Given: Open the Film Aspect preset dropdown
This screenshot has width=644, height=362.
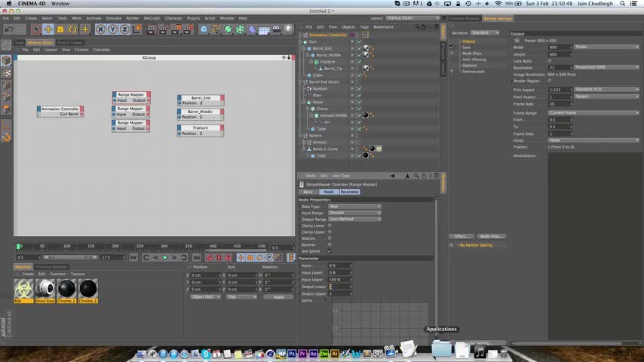Looking at the screenshot, I should pyautogui.click(x=606, y=89).
